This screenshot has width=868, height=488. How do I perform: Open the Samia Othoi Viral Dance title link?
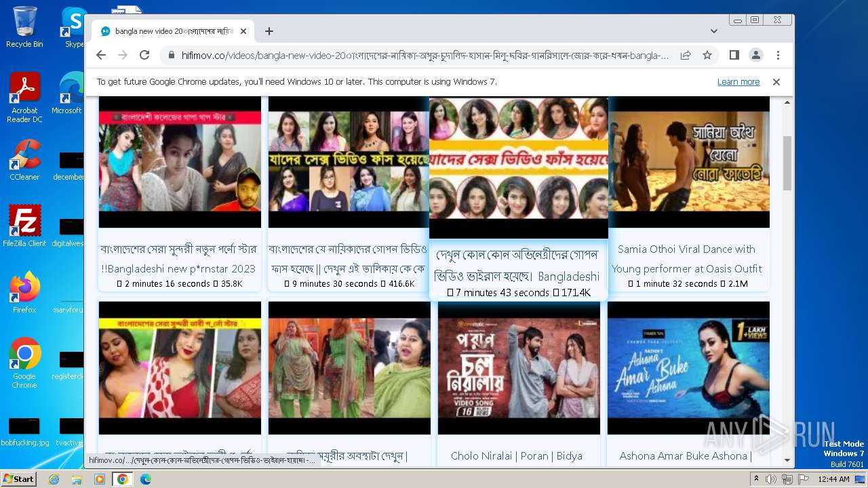point(687,259)
